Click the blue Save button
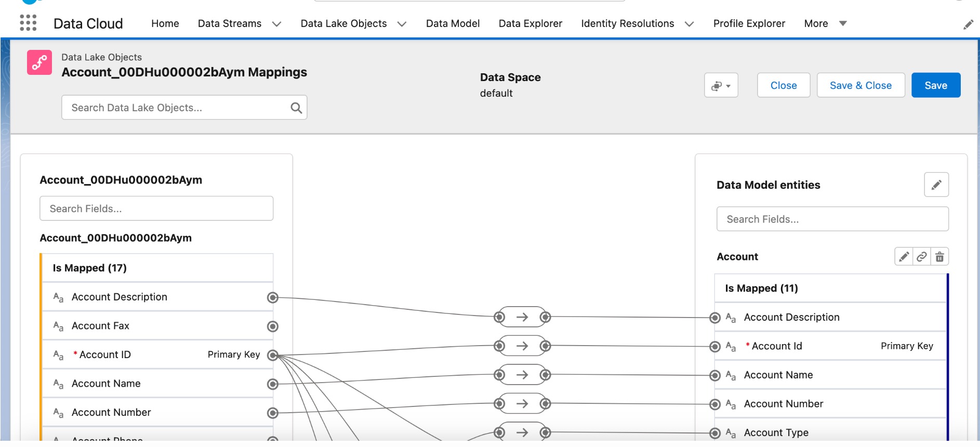The height and width of the screenshot is (447, 980). pos(936,85)
